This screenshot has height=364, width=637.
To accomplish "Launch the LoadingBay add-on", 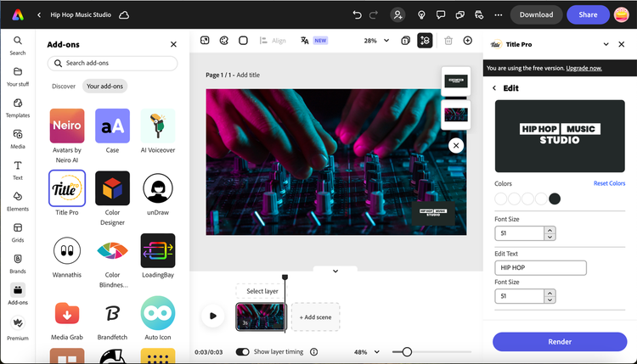I will pos(158,255).
